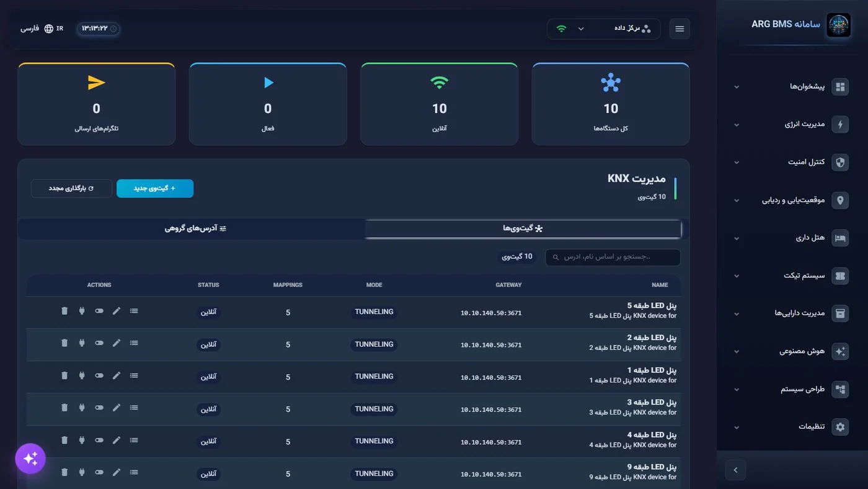Toggle the switch for پنل LED طبقه 4
The height and width of the screenshot is (489, 868).
coord(99,440)
